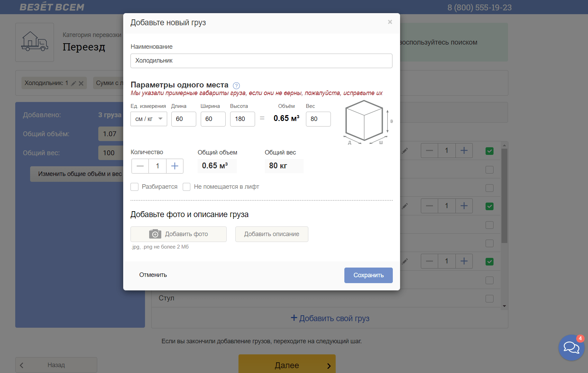The image size is (588, 373).
Task: Close the add cargo dialog with X
Action: (390, 22)
